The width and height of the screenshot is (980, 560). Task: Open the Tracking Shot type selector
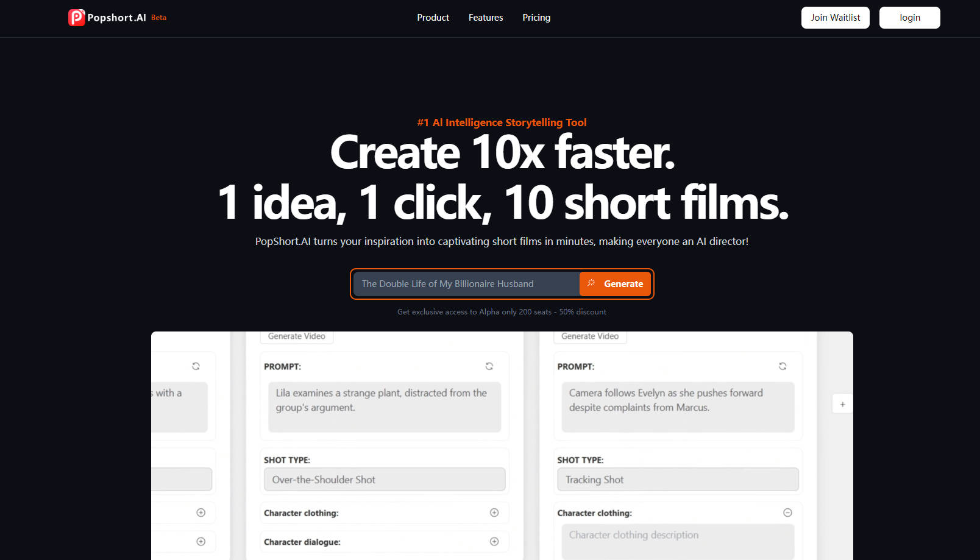(678, 480)
